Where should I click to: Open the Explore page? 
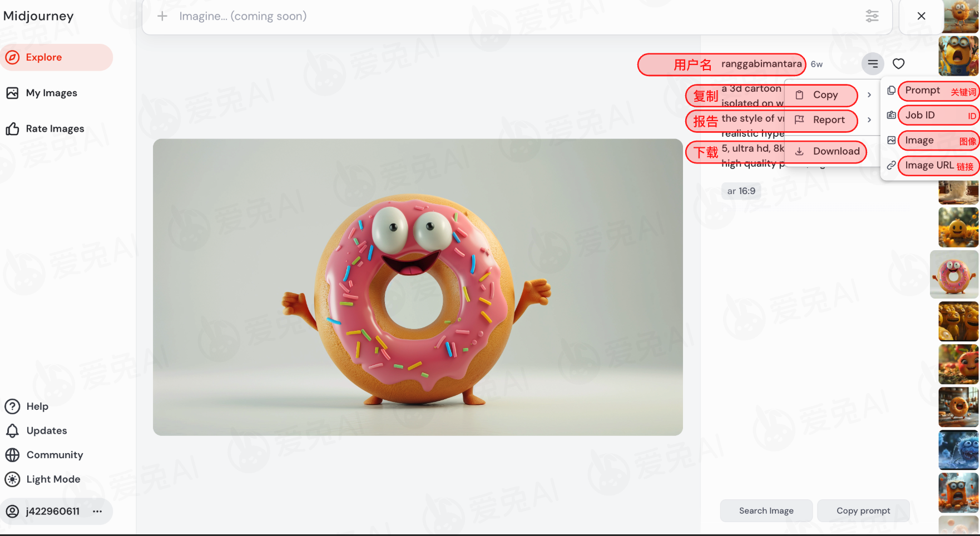[56, 57]
